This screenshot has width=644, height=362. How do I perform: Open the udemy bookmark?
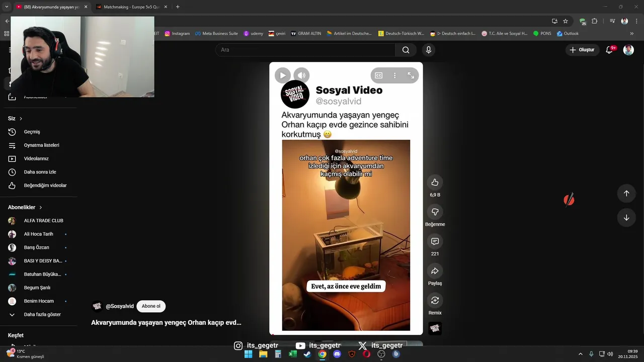coord(254,34)
